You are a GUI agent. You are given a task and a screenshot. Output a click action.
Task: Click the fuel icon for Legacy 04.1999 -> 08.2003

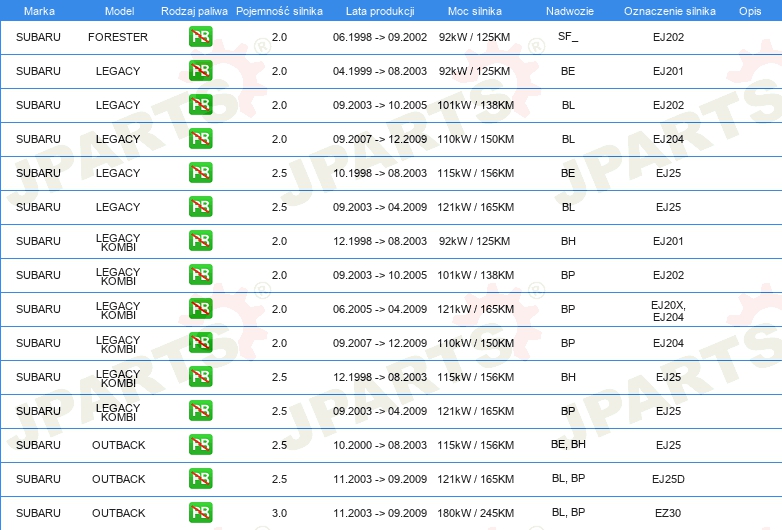pyautogui.click(x=200, y=71)
